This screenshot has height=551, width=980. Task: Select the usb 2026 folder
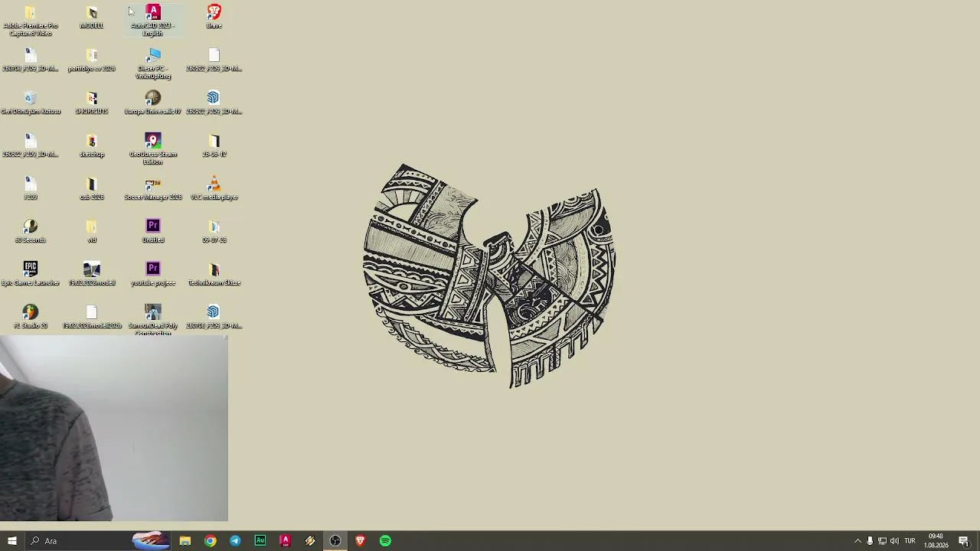click(x=92, y=189)
